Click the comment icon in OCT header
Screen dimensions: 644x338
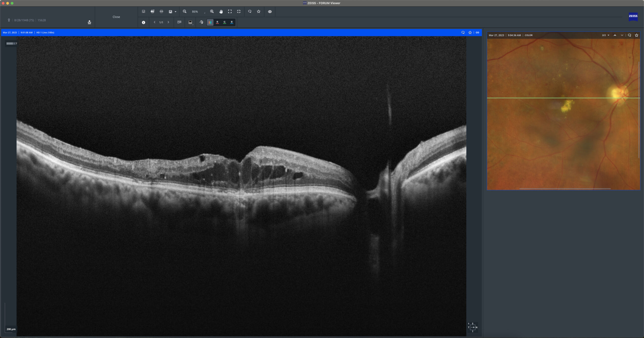point(463,32)
